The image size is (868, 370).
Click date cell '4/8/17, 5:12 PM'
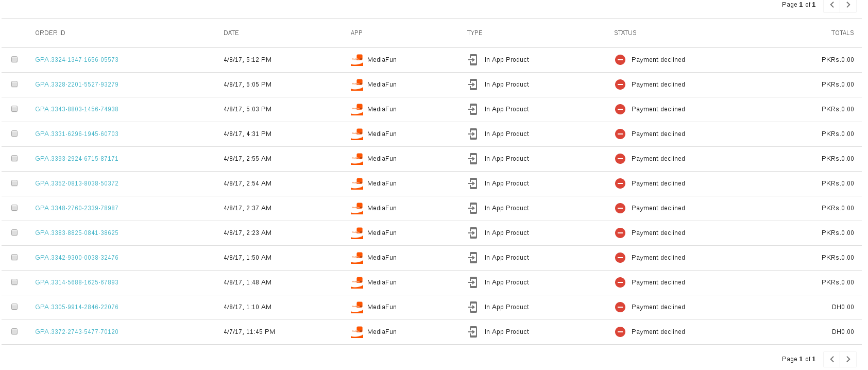tap(248, 60)
